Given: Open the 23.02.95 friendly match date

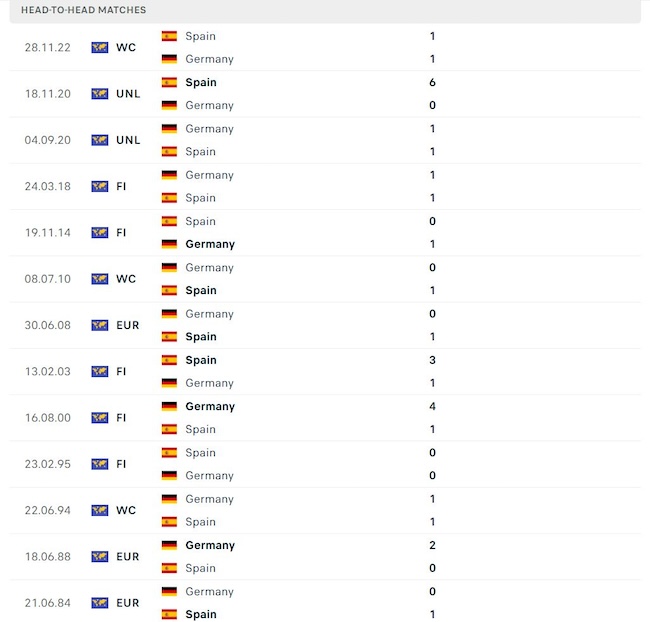Looking at the screenshot, I should pos(48,464).
